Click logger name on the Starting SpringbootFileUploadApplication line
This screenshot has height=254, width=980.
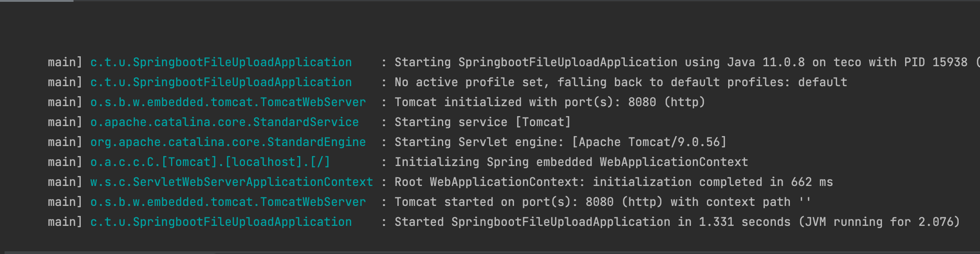pos(221,62)
